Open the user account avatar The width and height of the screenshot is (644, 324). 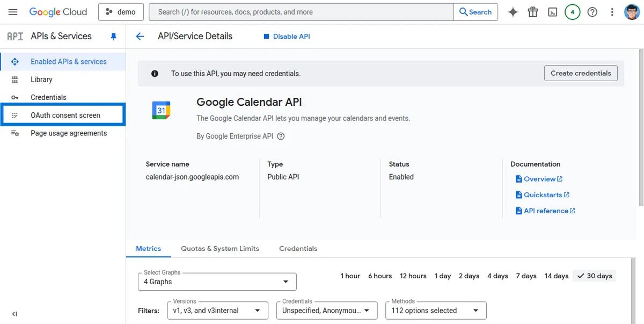[x=632, y=12]
